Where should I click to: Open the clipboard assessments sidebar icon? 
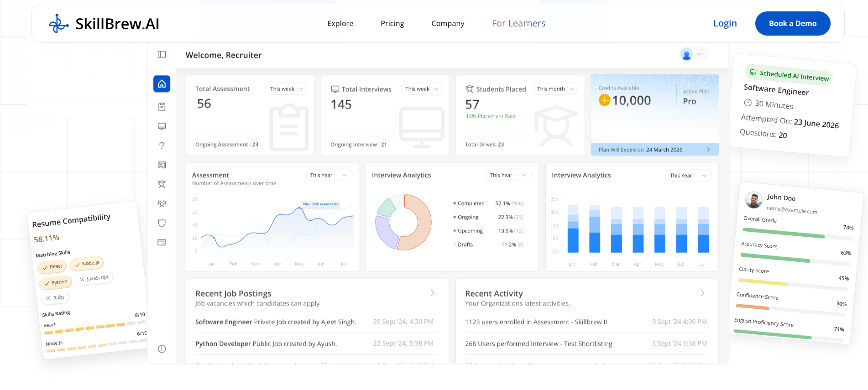[162, 107]
